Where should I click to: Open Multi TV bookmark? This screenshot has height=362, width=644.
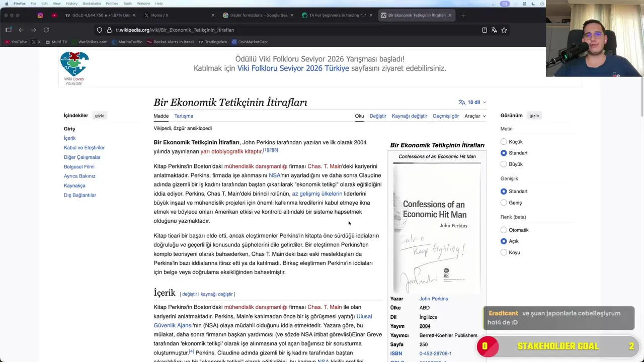[x=56, y=42]
